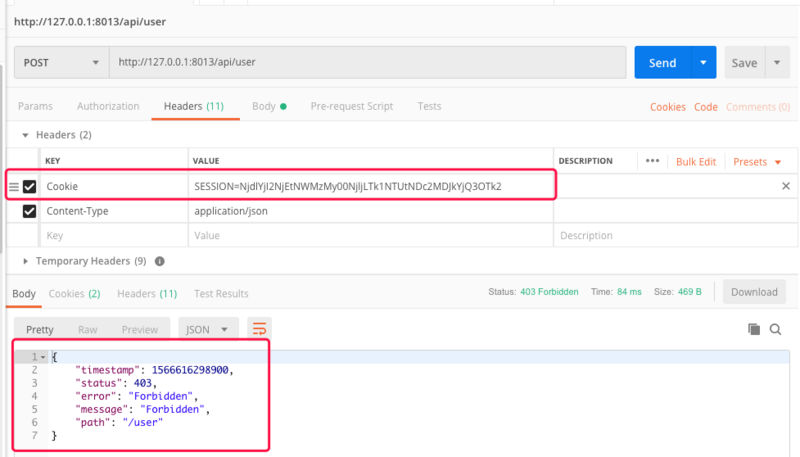
Task: Switch to the Tests tab
Action: (x=429, y=106)
